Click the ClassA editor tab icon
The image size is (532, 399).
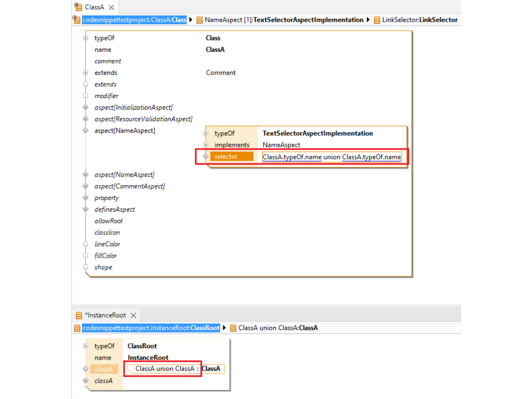click(78, 7)
